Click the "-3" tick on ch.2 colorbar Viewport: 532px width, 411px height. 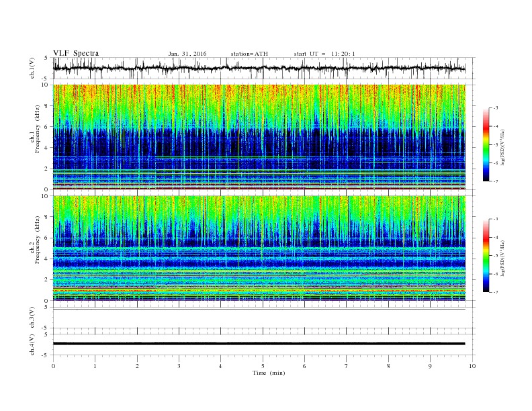(x=495, y=219)
